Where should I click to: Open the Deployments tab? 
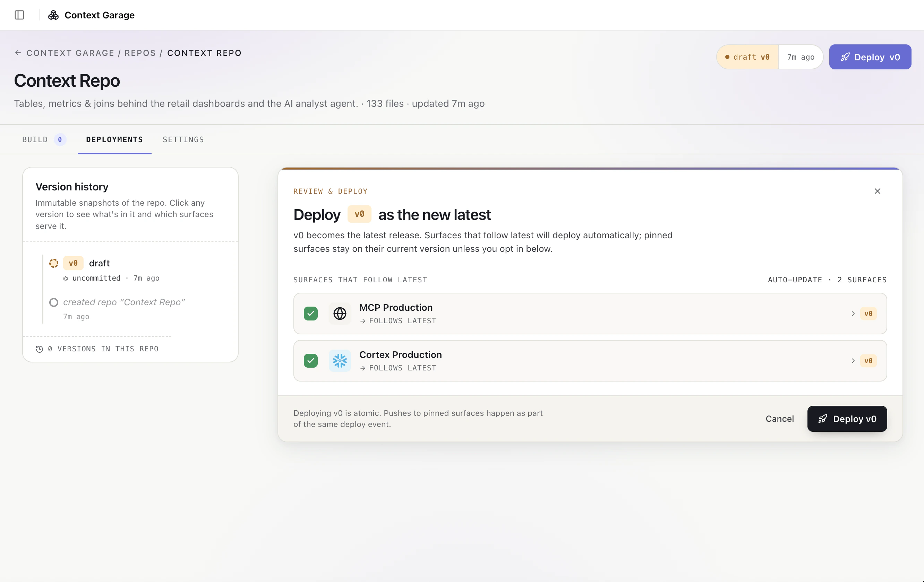tap(114, 140)
